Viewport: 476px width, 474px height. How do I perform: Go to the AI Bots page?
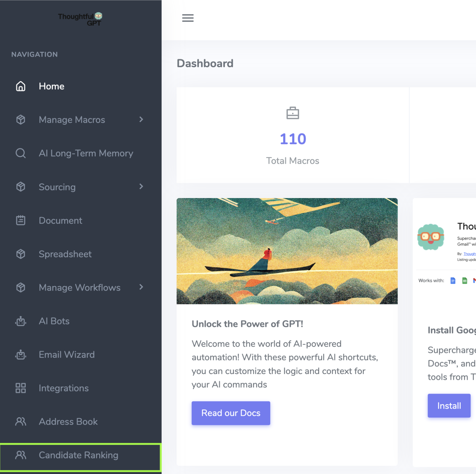(x=81, y=321)
